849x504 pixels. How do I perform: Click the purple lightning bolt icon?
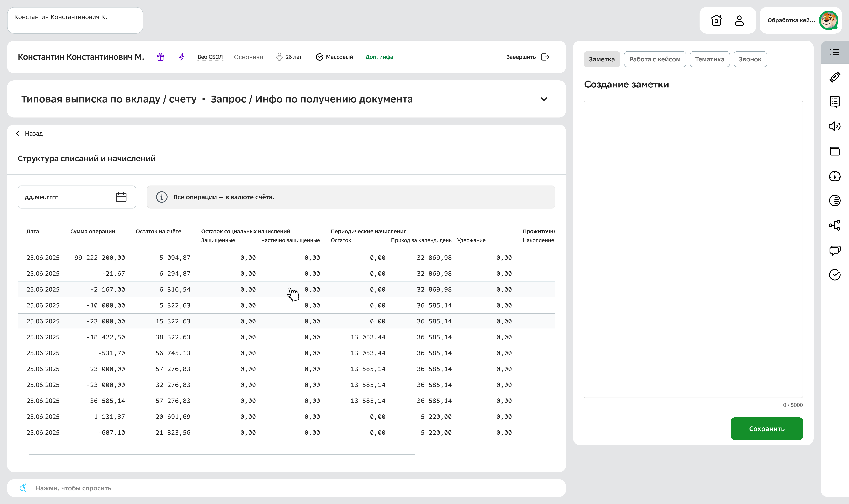182,57
